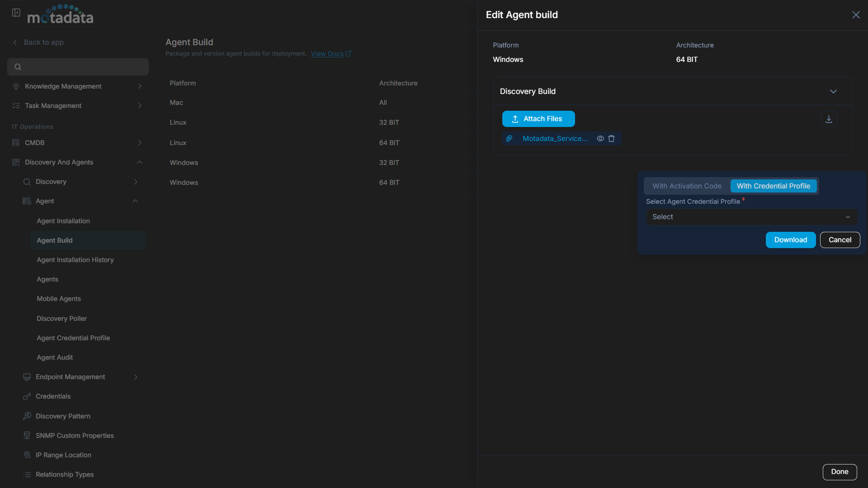This screenshot has width=868, height=488.
Task: Click Back to app link
Action: (x=43, y=42)
